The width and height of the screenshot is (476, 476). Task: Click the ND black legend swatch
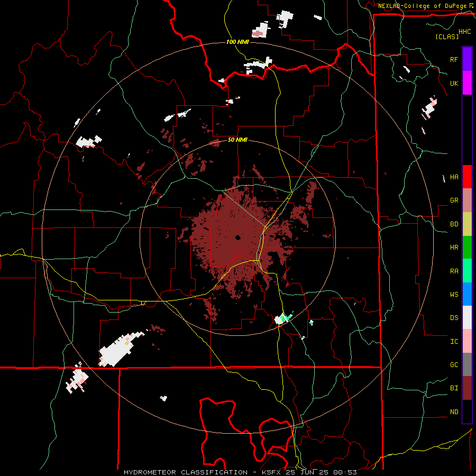[x=467, y=411]
